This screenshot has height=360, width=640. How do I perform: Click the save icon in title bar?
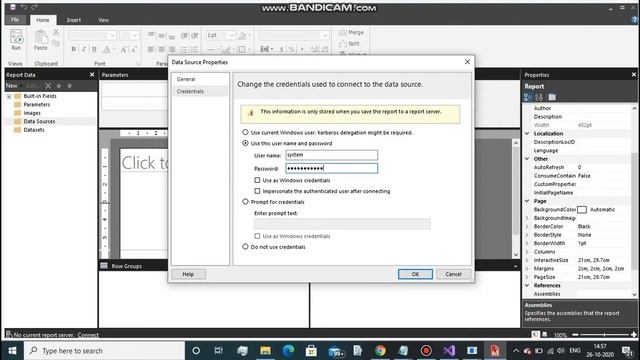13,7
